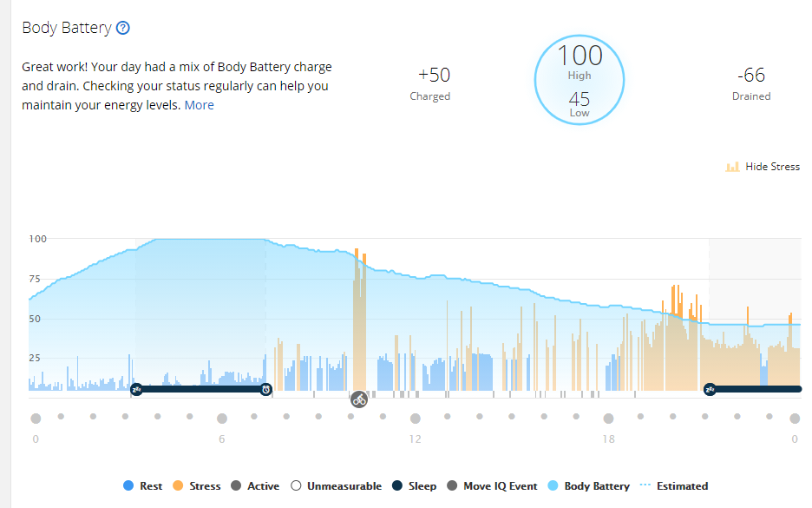Toggle the Estimated dashed-line legend item
Screen dimensions: 812x508
[674, 485]
